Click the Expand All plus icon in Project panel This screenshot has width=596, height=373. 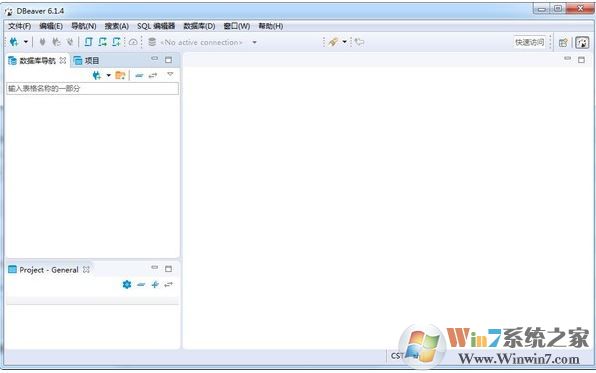[155, 284]
